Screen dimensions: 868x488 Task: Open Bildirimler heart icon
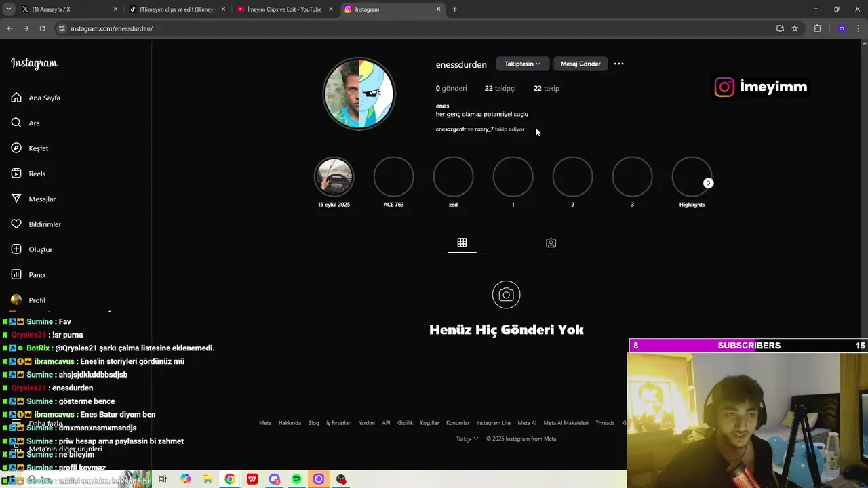[x=16, y=224]
